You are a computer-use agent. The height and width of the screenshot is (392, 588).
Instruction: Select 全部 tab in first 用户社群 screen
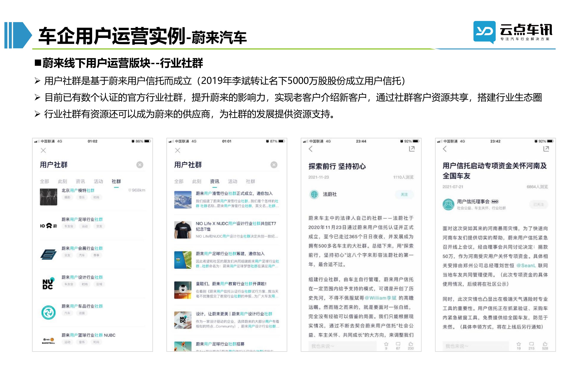tap(44, 181)
